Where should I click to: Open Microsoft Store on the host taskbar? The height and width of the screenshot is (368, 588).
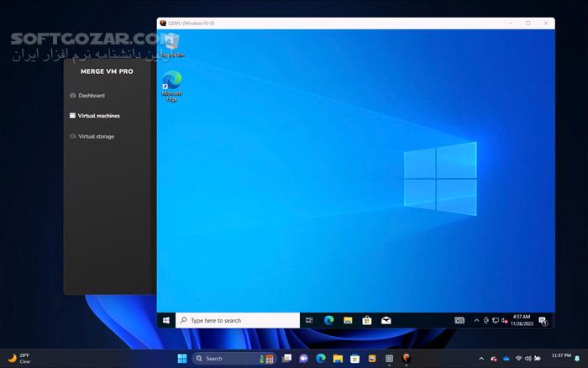(x=354, y=359)
